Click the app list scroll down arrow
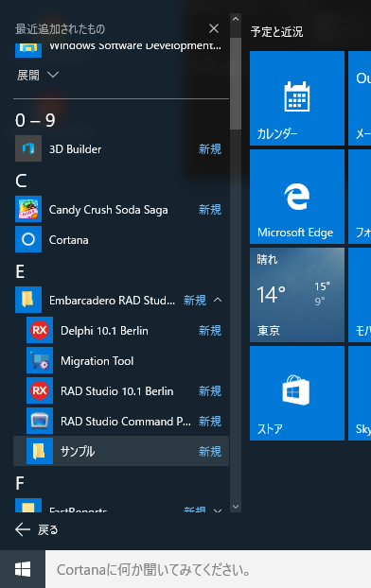 236,507
